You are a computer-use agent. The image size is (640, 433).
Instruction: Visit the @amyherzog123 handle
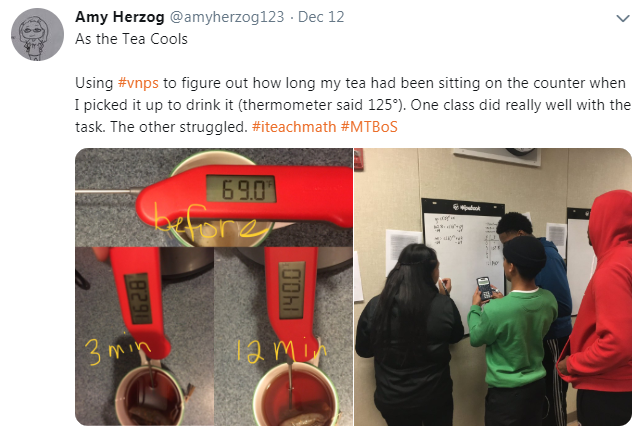pyautogui.click(x=227, y=17)
